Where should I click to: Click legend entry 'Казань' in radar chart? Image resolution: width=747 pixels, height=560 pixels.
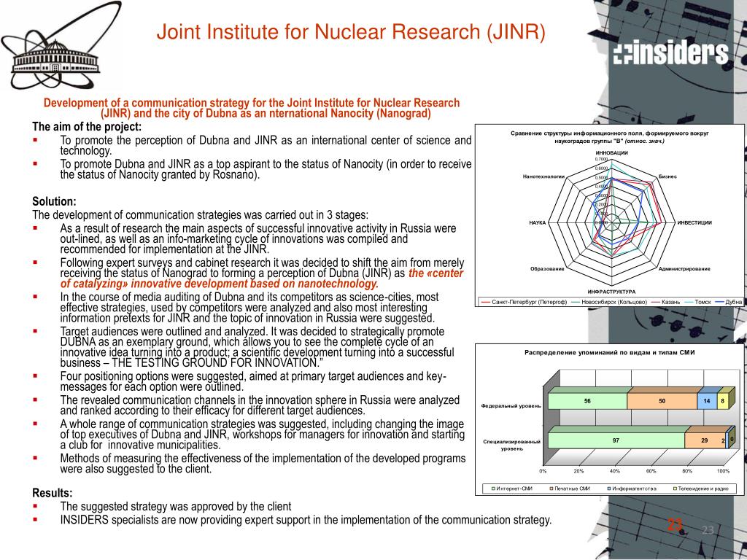665,302
